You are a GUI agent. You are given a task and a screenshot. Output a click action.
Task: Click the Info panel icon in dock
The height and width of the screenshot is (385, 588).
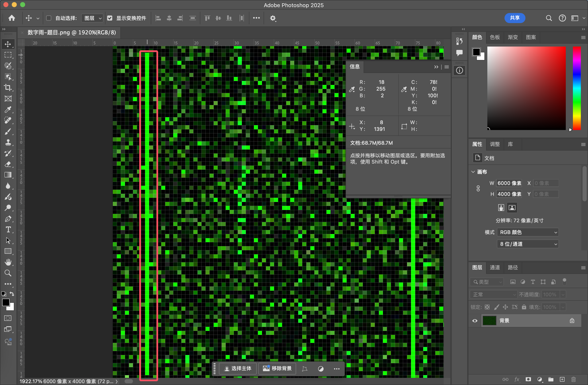pyautogui.click(x=459, y=71)
